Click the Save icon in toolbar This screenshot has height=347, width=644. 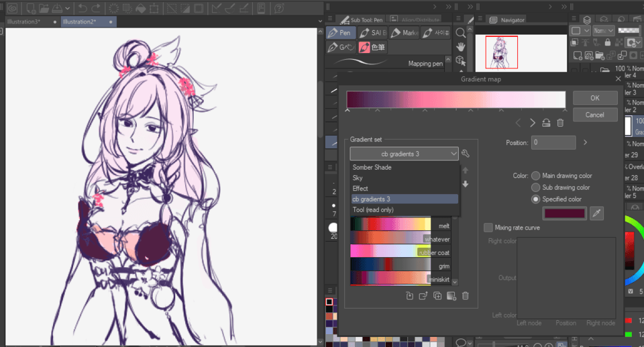pos(58,8)
